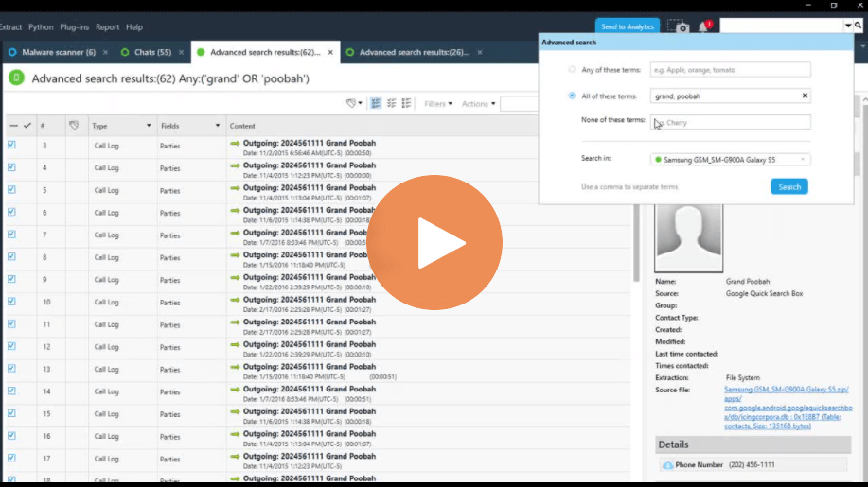Open the Python menu
The height and width of the screenshot is (487, 868).
[x=41, y=27]
